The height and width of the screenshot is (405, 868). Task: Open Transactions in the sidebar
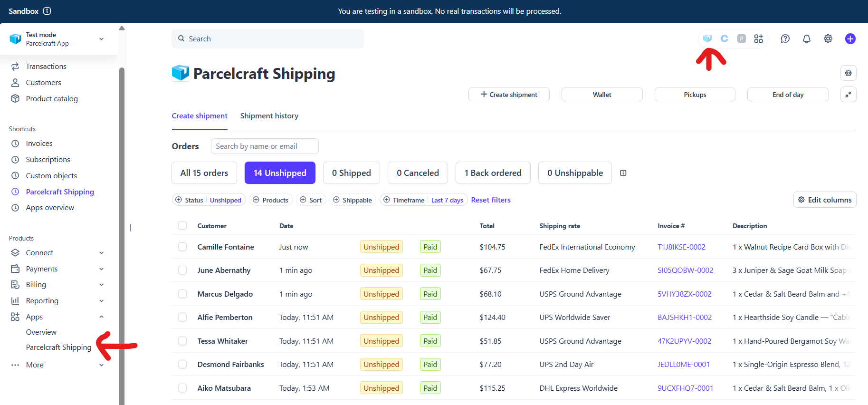46,67
